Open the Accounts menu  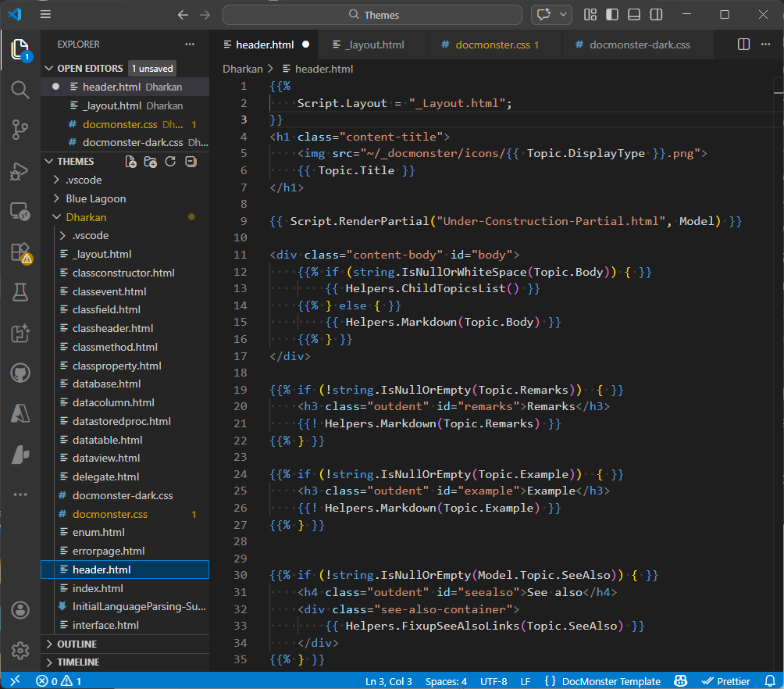click(20, 610)
